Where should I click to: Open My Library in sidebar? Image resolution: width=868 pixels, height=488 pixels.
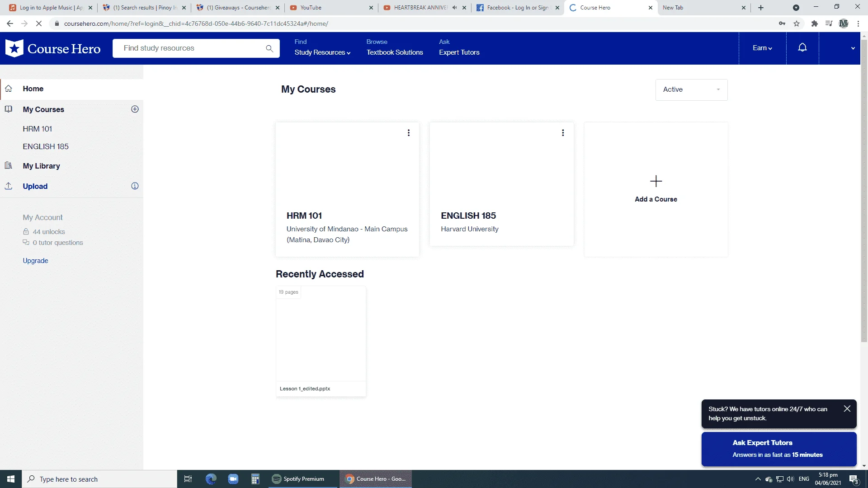[x=41, y=166]
